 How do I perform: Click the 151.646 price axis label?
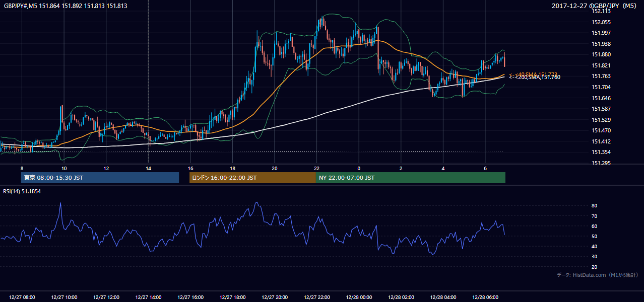[x=601, y=98]
